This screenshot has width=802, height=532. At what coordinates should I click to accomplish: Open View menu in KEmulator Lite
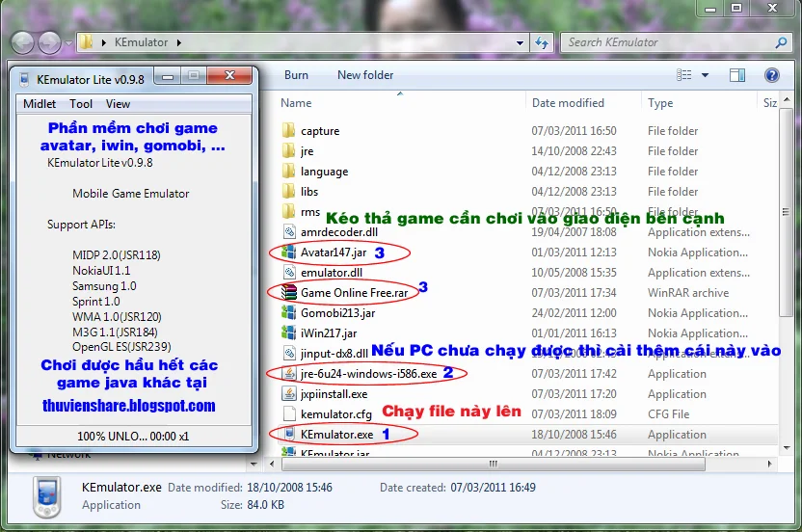point(119,104)
